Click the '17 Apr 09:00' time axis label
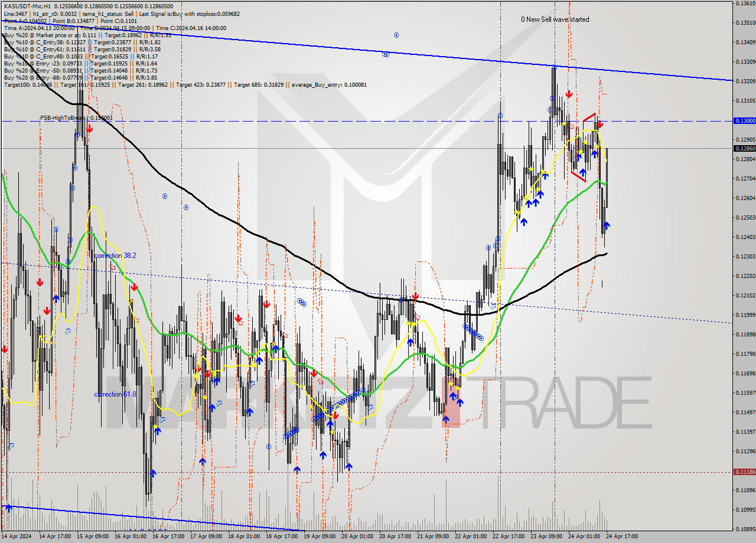 click(205, 537)
